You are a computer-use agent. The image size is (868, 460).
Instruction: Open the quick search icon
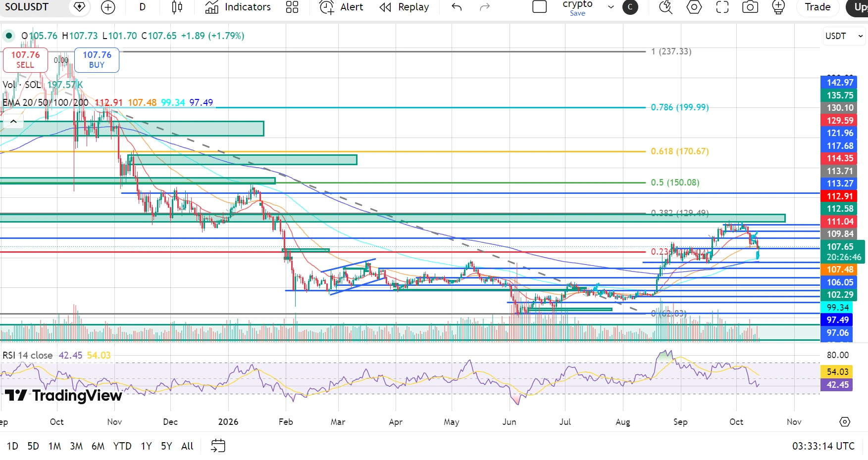(665, 7)
